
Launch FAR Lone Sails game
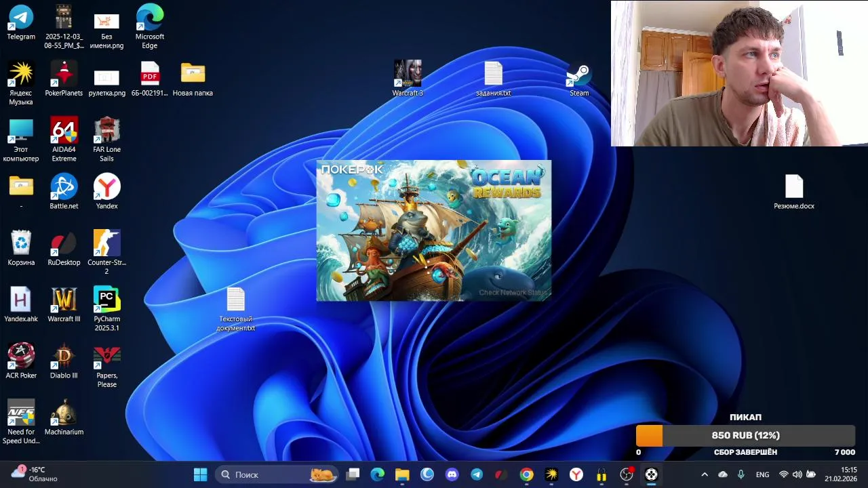click(x=106, y=140)
